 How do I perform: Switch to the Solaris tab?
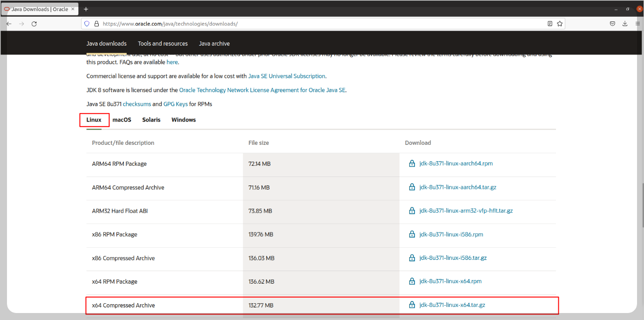tap(151, 120)
